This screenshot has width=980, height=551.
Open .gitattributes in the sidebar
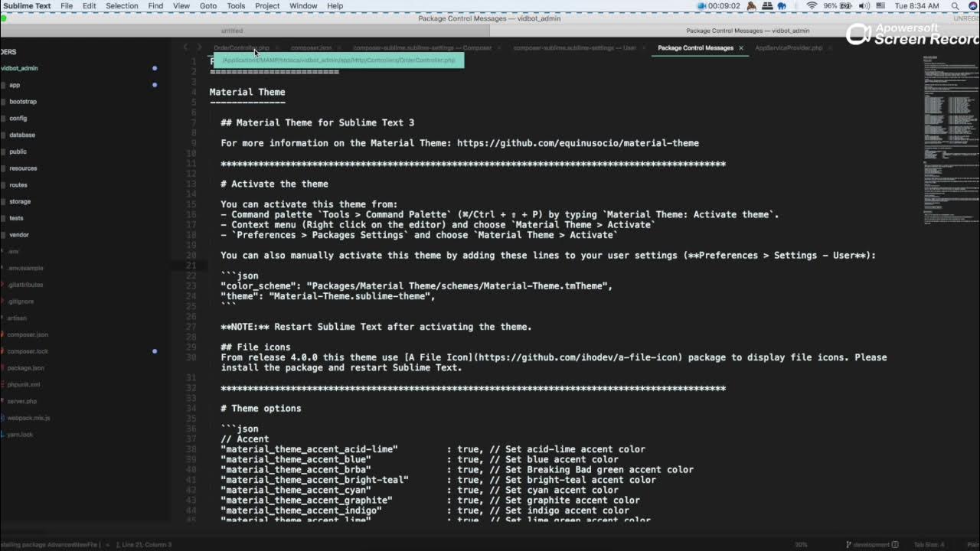[x=25, y=285]
